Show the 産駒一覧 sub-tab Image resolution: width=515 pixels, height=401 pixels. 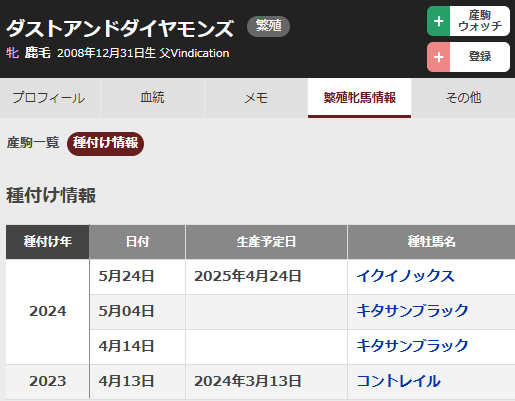pyautogui.click(x=33, y=143)
